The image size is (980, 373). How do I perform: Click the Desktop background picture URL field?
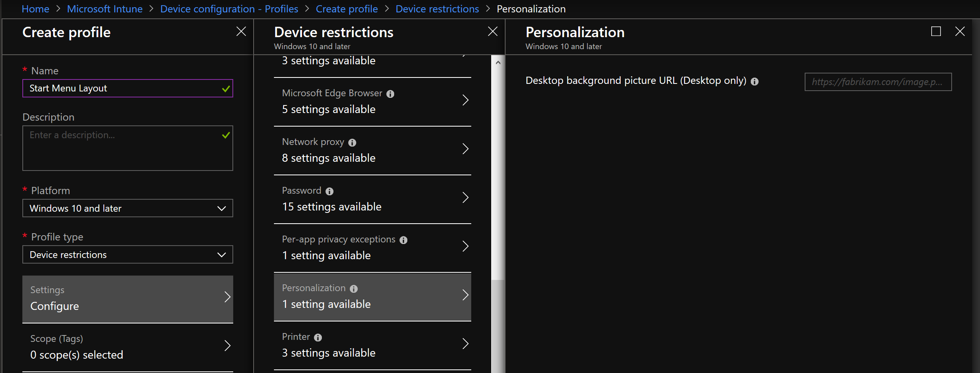pos(878,82)
